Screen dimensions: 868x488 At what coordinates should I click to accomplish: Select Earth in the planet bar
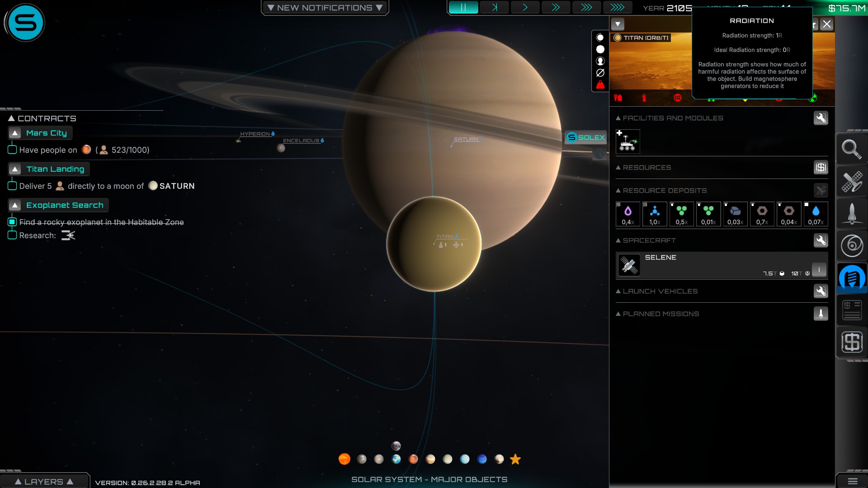396,459
